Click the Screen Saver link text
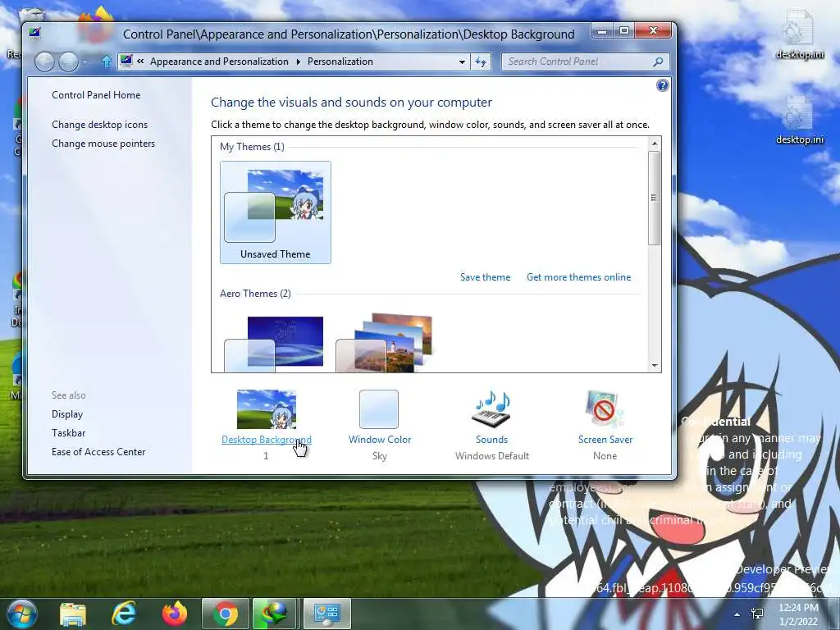840x630 pixels. click(605, 440)
